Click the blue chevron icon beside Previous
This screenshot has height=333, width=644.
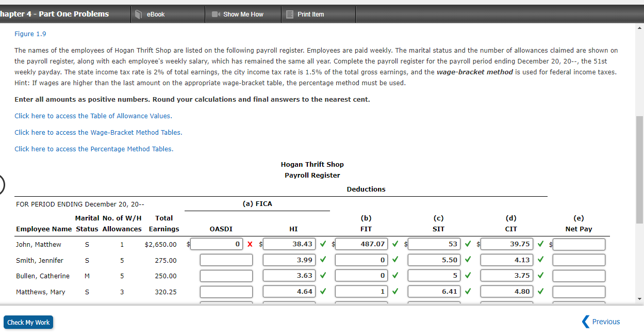coord(585,322)
